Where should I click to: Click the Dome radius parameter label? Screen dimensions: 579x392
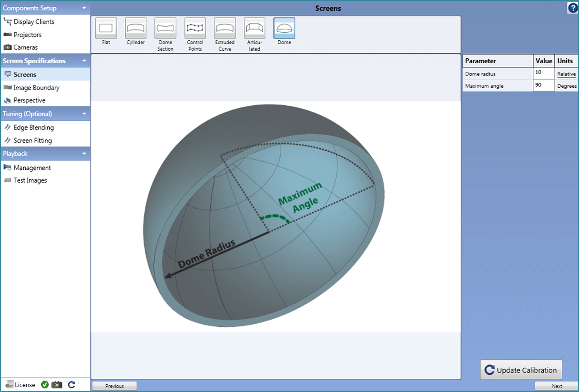[x=480, y=74]
